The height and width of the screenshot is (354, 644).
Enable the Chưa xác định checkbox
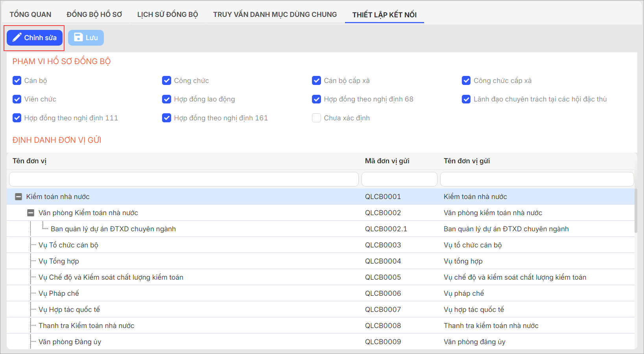pos(316,118)
